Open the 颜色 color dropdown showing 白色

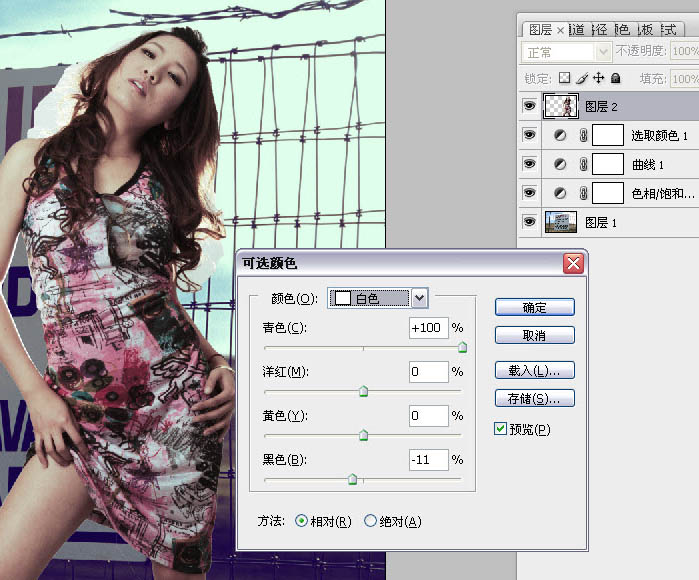(420, 297)
